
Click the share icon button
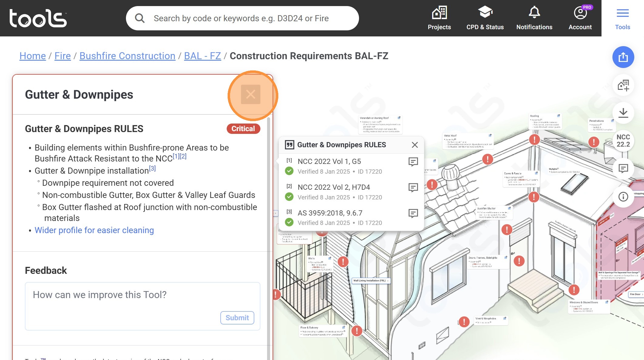pyautogui.click(x=623, y=57)
